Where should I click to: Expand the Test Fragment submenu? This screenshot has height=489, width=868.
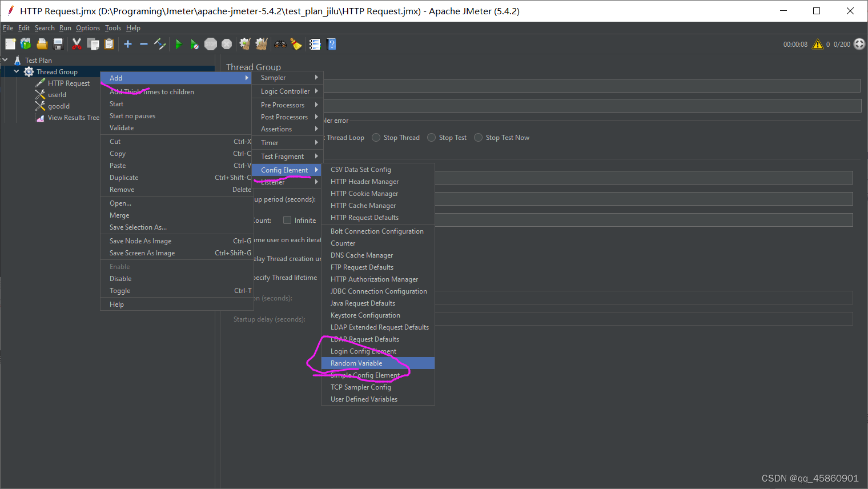tap(288, 157)
